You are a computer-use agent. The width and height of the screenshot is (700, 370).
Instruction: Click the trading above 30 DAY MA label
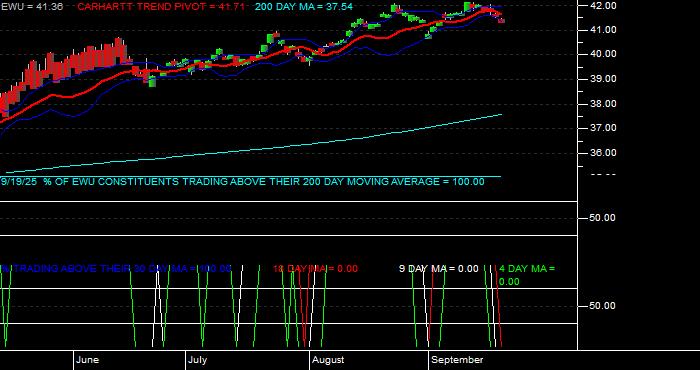[x=116, y=268]
